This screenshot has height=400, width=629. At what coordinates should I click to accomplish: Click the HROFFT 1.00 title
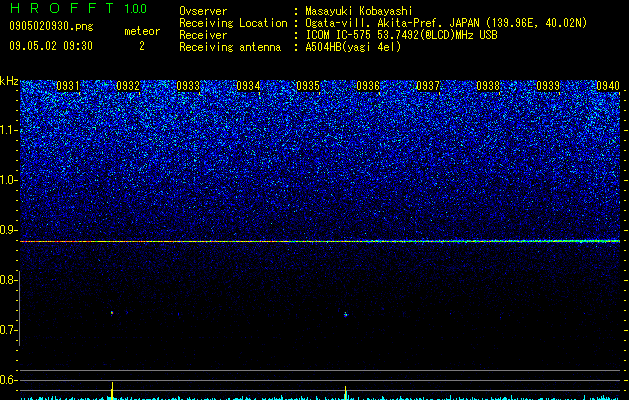point(79,8)
